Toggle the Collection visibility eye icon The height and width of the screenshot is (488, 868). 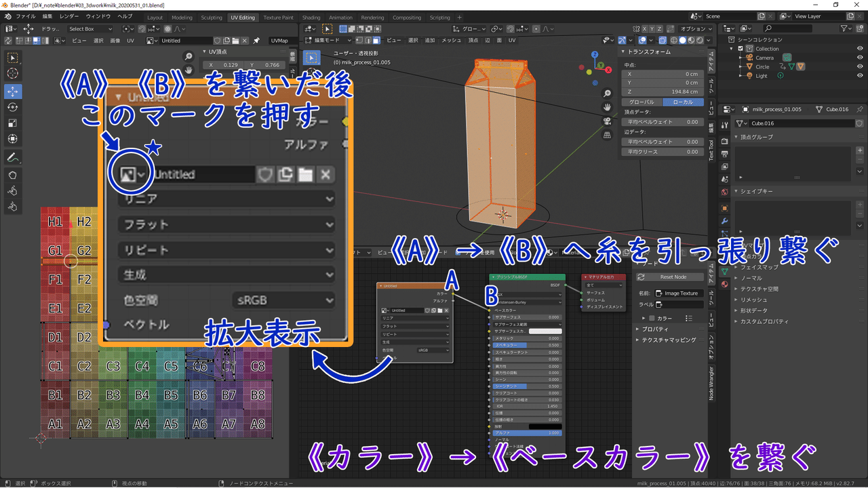point(860,49)
